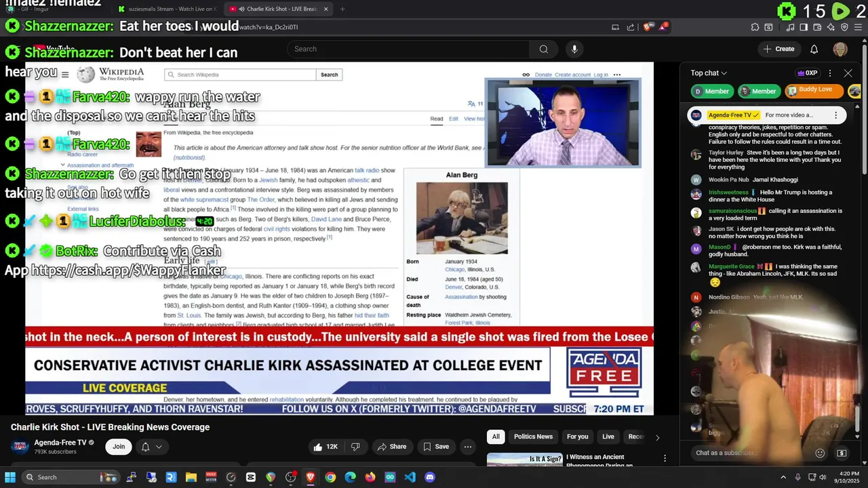Viewport: 868px width, 488px height.
Task: Show hidden system tray icons
Action: tap(783, 477)
